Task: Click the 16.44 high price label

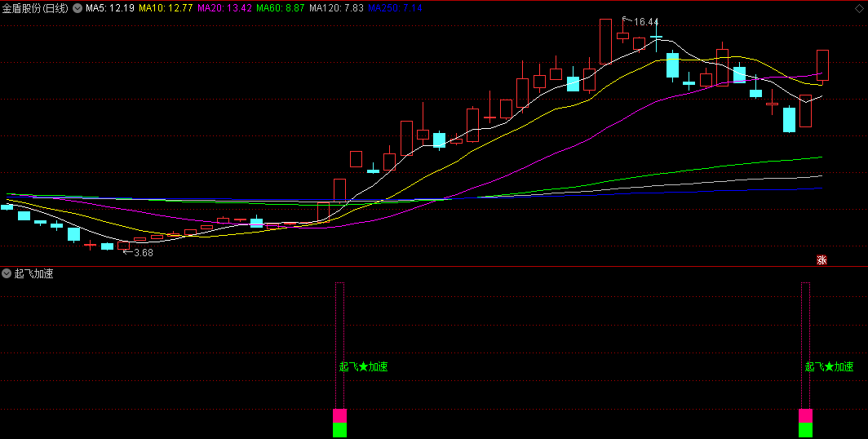Action: [x=645, y=22]
